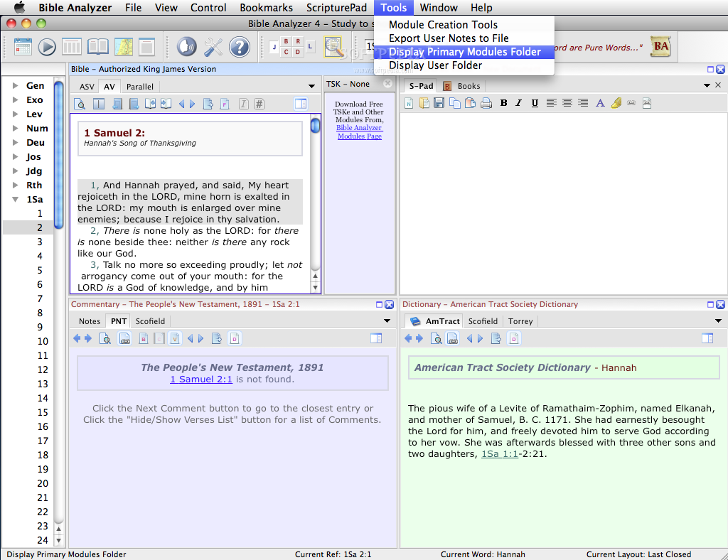
Task: Open the Bookmarks menu
Action: (x=266, y=8)
